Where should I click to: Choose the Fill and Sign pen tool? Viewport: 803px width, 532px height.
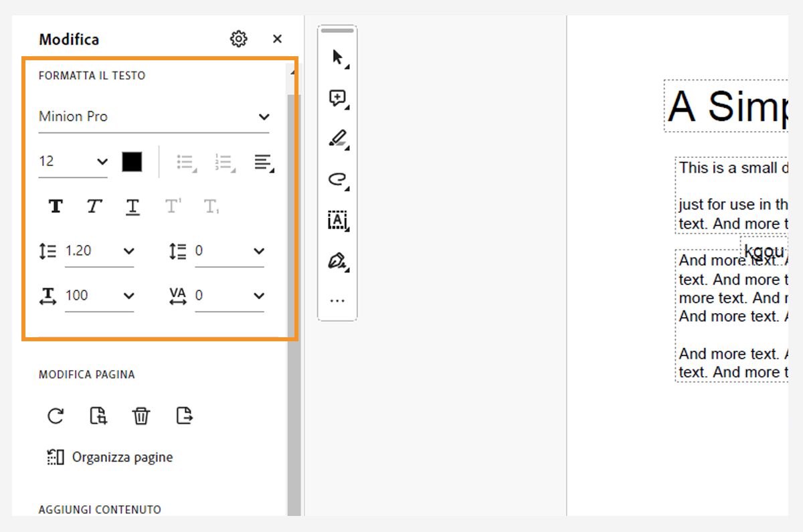coord(337,260)
